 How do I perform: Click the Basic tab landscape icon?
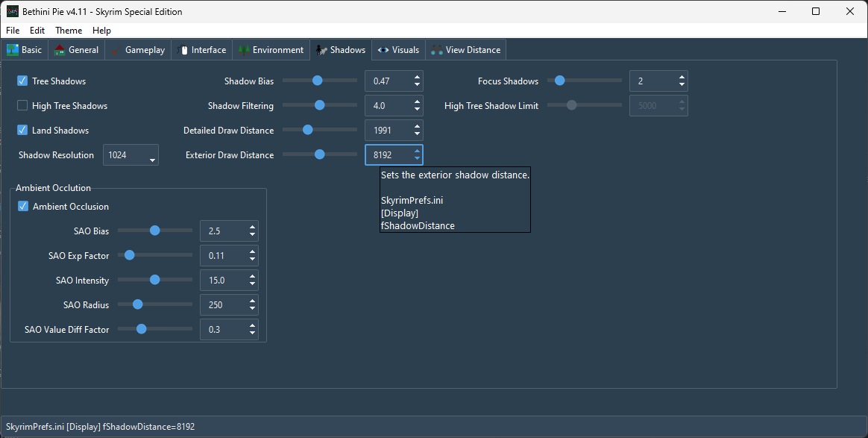point(12,50)
